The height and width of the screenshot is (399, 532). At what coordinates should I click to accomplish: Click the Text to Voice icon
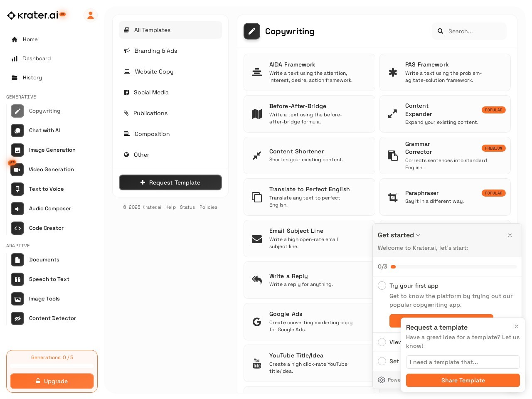17,189
